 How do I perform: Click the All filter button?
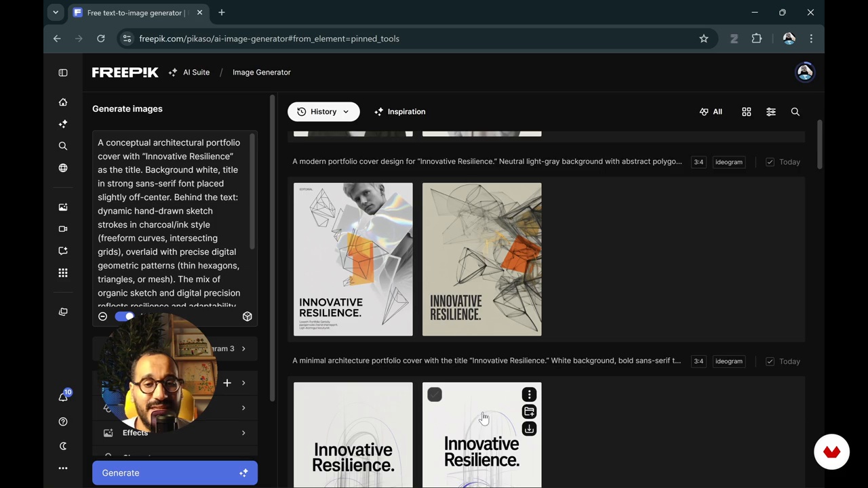[711, 112]
